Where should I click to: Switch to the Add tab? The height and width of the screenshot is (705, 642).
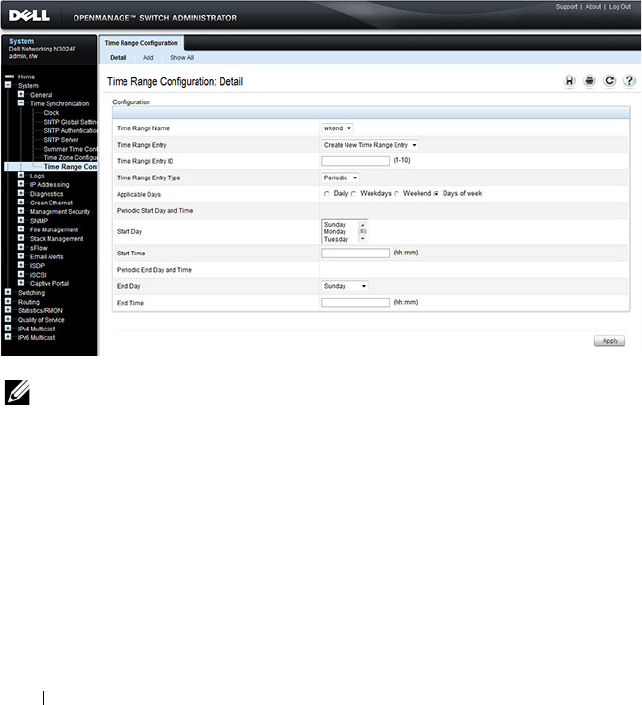point(148,58)
